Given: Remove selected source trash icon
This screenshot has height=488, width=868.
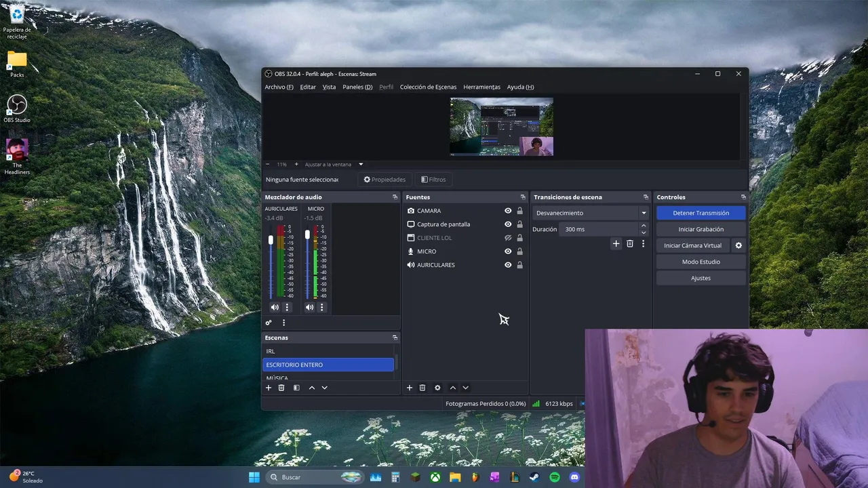Looking at the screenshot, I should point(422,388).
